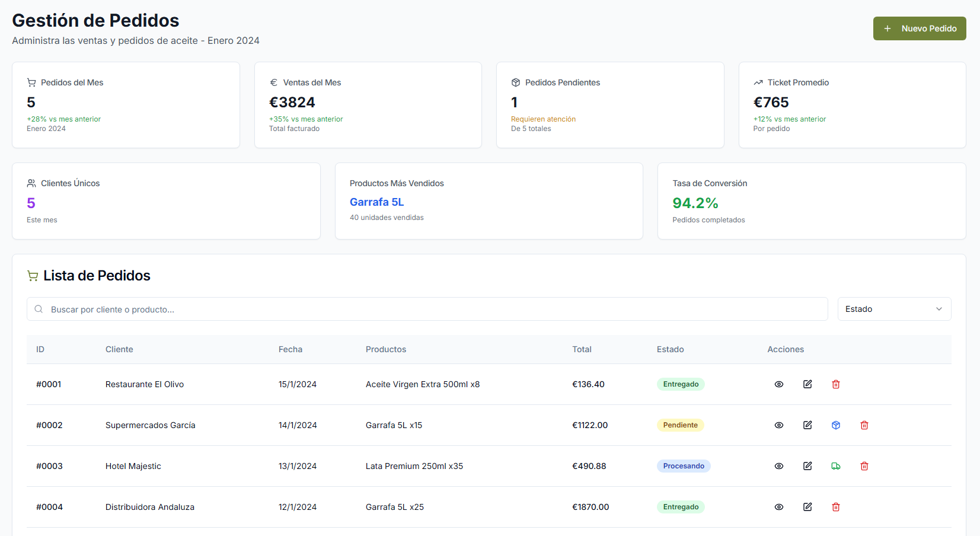The image size is (980, 536).
Task: Edit the Restaurante El Olivo order
Action: (x=807, y=384)
